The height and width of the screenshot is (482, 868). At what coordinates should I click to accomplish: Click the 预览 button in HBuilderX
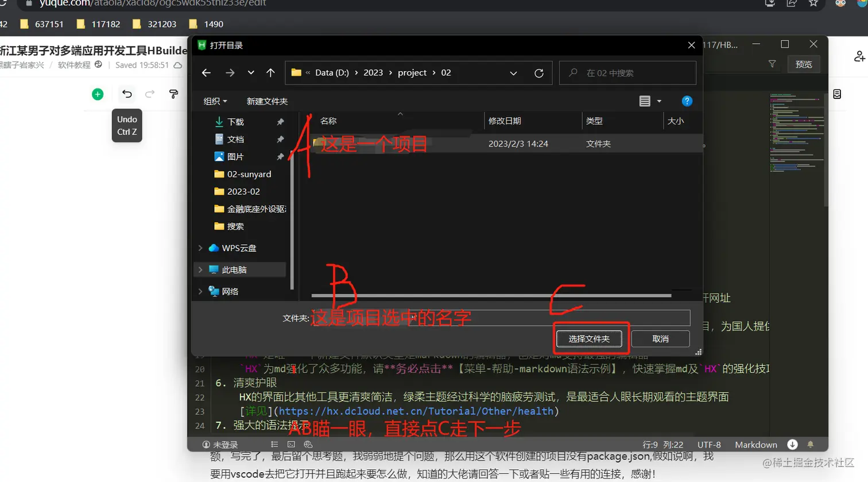(804, 64)
